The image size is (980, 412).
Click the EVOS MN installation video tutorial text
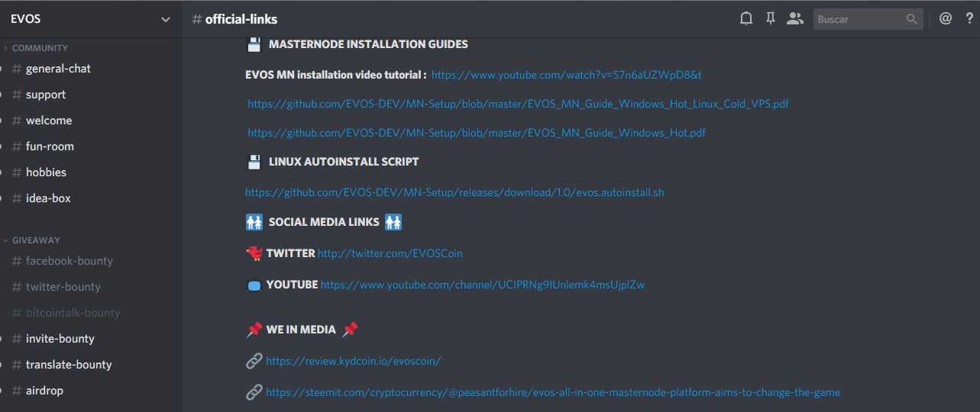pos(336,75)
